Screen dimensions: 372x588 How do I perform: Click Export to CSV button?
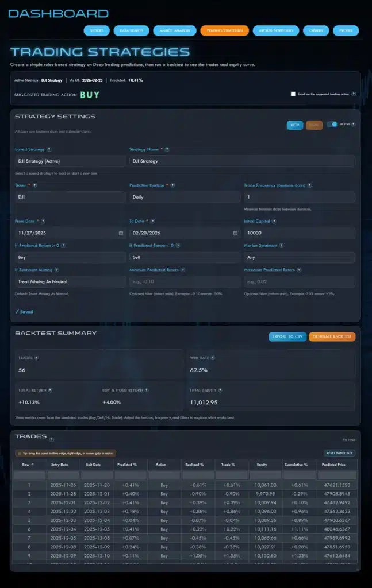[287, 336]
